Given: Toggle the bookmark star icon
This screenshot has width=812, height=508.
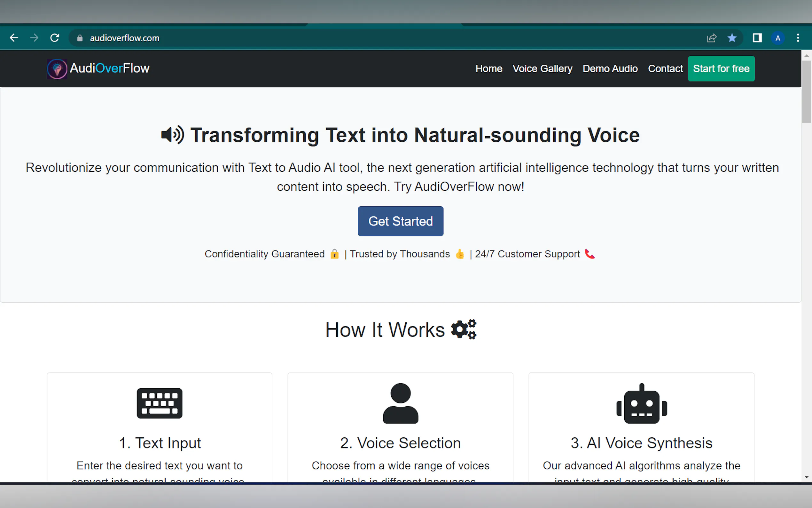Looking at the screenshot, I should [732, 38].
